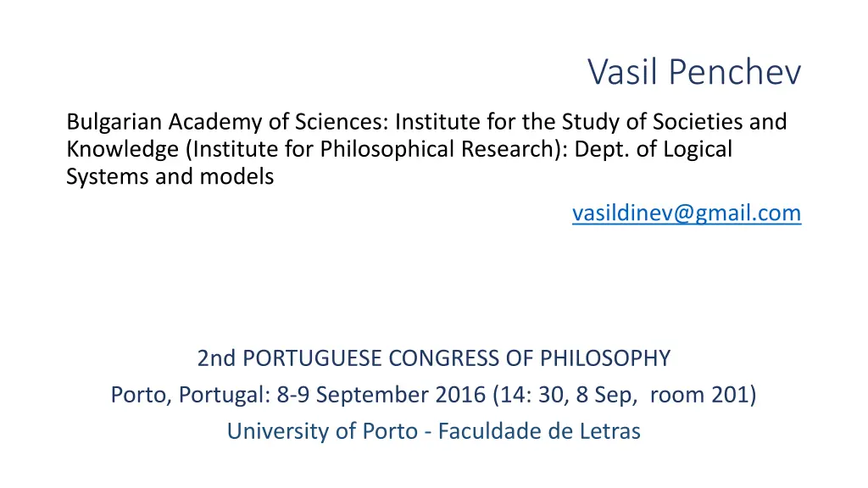
Task: Click the date 8-9 September 2016
Action: [x=381, y=395]
